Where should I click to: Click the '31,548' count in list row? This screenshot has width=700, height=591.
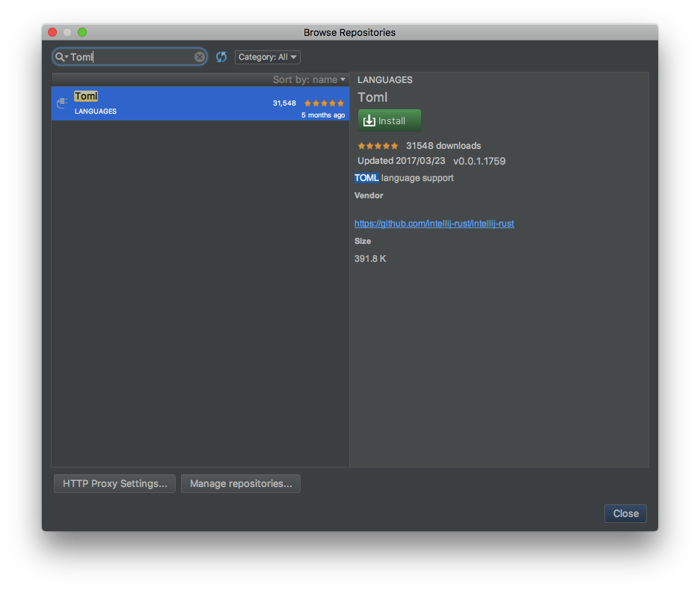(284, 103)
